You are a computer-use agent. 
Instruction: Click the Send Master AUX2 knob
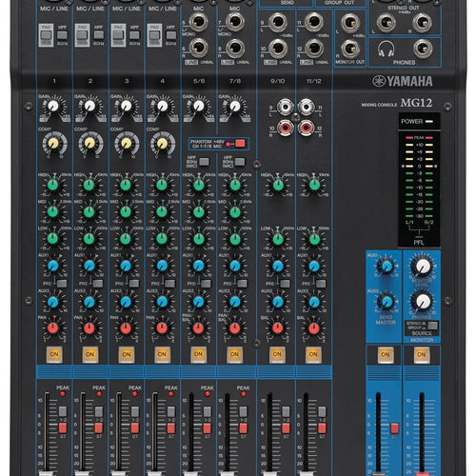pyautogui.click(x=387, y=302)
